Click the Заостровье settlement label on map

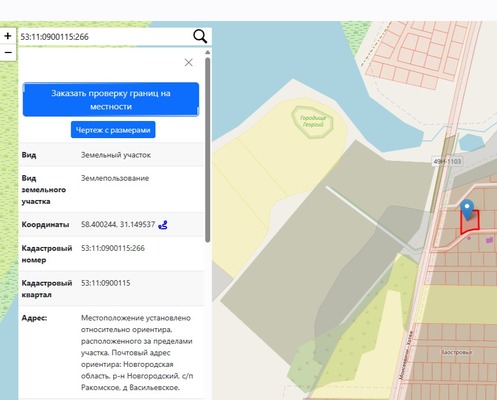pos(456,352)
